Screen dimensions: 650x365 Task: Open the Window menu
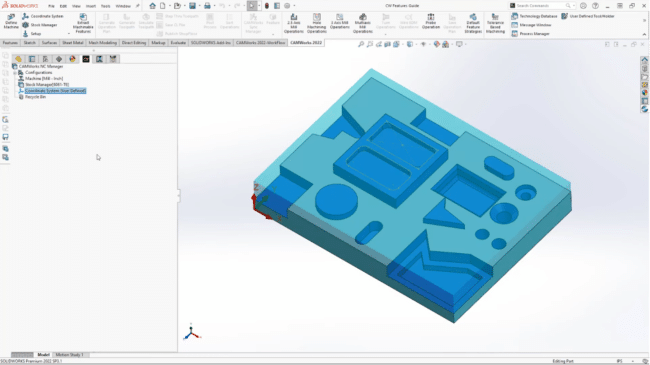point(123,6)
